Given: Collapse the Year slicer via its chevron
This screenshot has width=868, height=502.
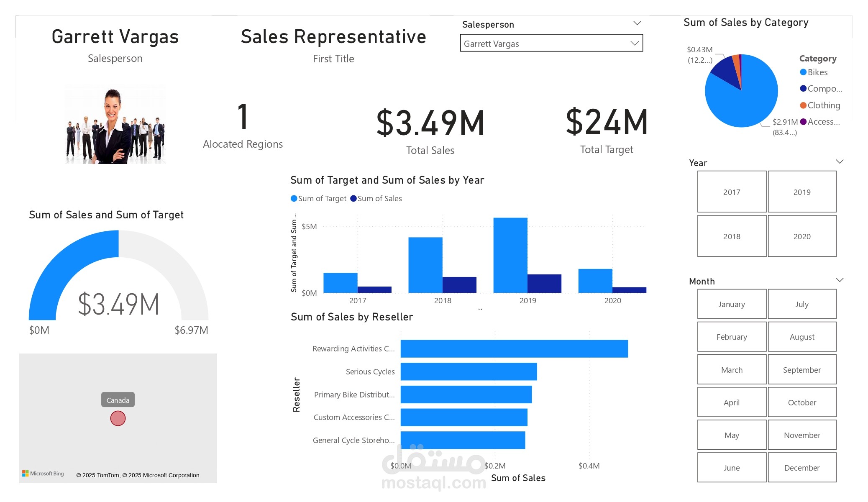Looking at the screenshot, I should 840,161.
